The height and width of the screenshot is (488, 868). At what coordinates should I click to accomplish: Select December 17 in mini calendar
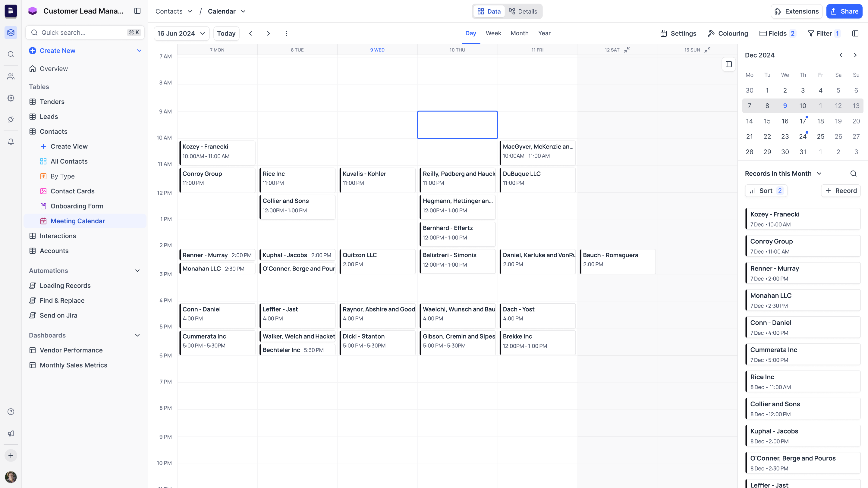coord(803,121)
